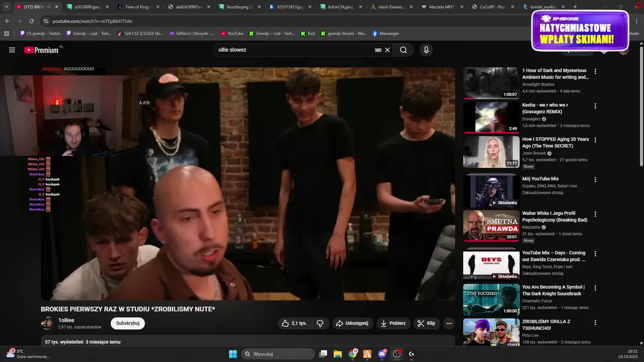Mute audio on the (172) BROKIES tab
The width and height of the screenshot is (644, 362).
[49, 7]
